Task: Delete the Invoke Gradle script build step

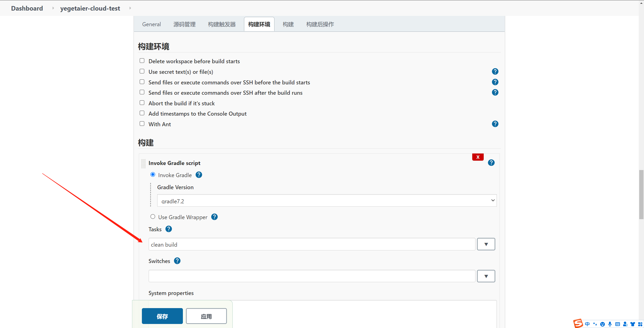Action: click(x=478, y=157)
